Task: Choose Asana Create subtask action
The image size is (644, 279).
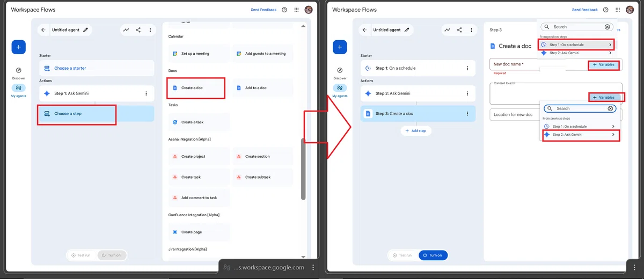Action: coord(263,177)
